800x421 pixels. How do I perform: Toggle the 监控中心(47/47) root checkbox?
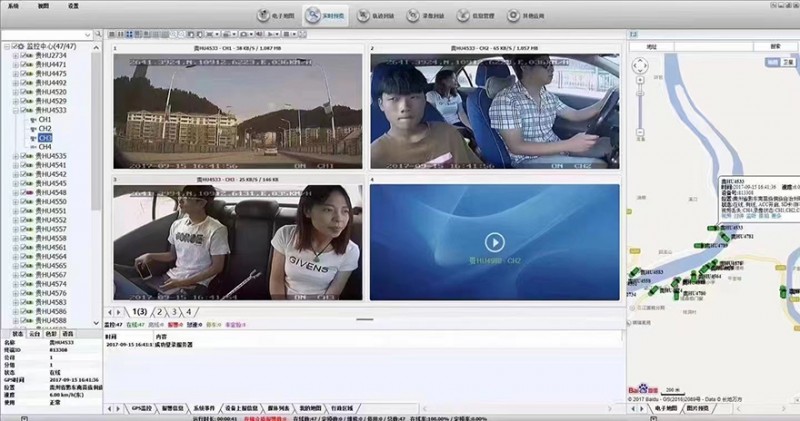[x=14, y=47]
